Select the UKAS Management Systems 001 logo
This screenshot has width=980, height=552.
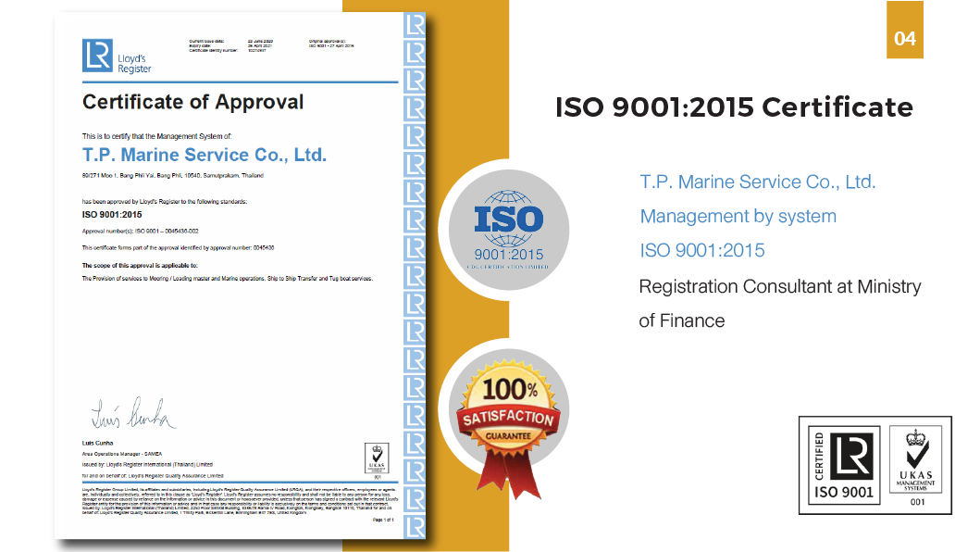coord(920,465)
